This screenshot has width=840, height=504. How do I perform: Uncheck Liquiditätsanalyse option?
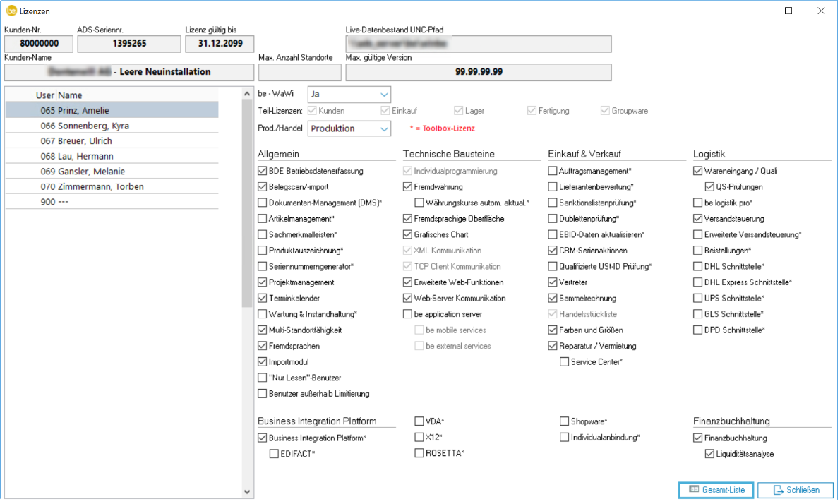710,454
